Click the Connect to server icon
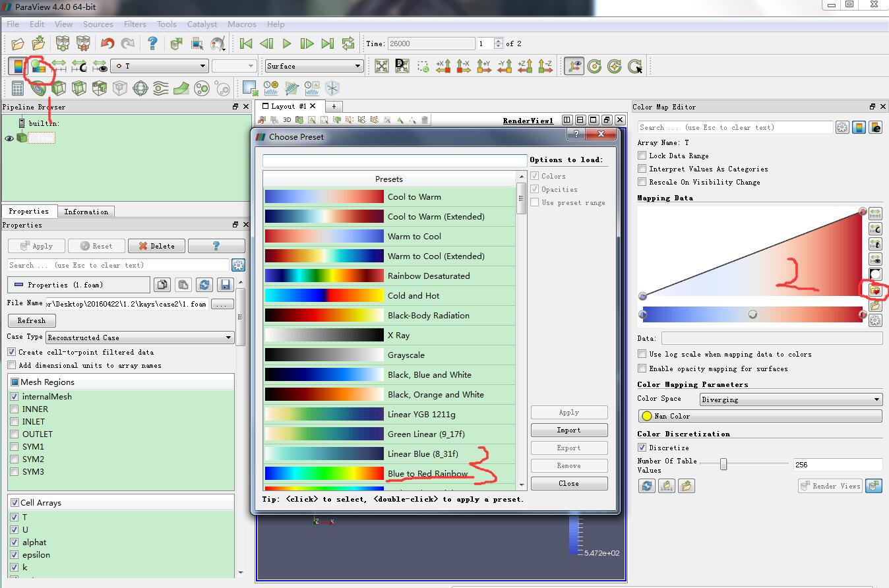 (x=63, y=44)
